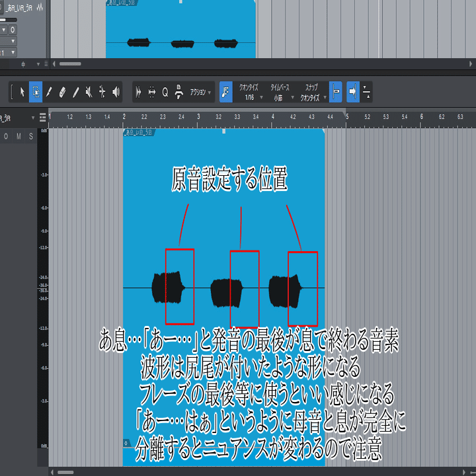Click the second waveform blob in editor
476x476 pixels.
click(x=227, y=293)
